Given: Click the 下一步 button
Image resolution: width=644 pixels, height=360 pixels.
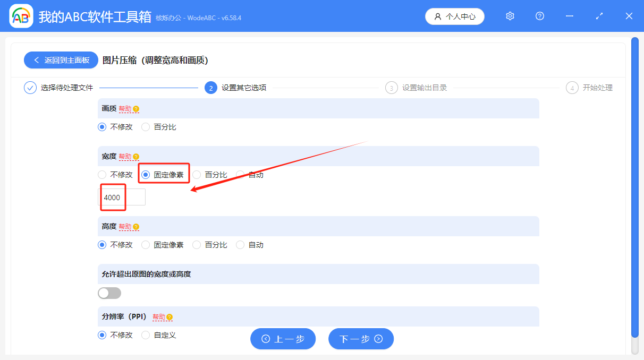Looking at the screenshot, I should (361, 338).
